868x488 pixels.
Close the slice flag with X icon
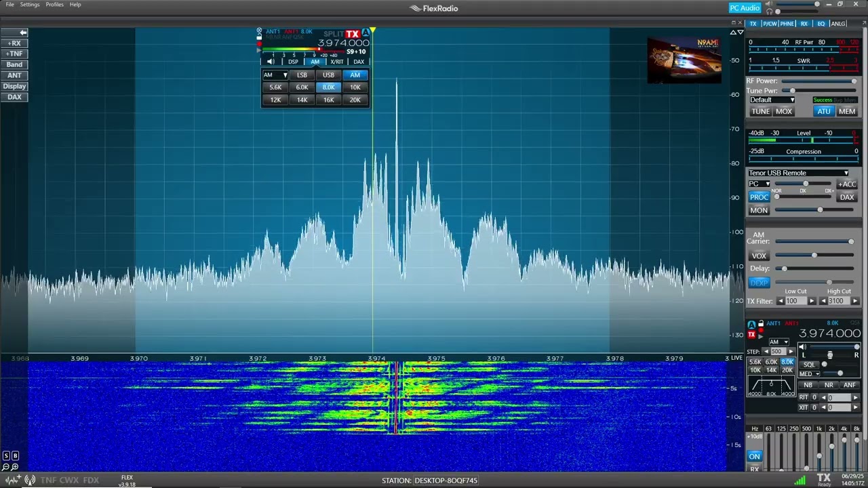[259, 30]
